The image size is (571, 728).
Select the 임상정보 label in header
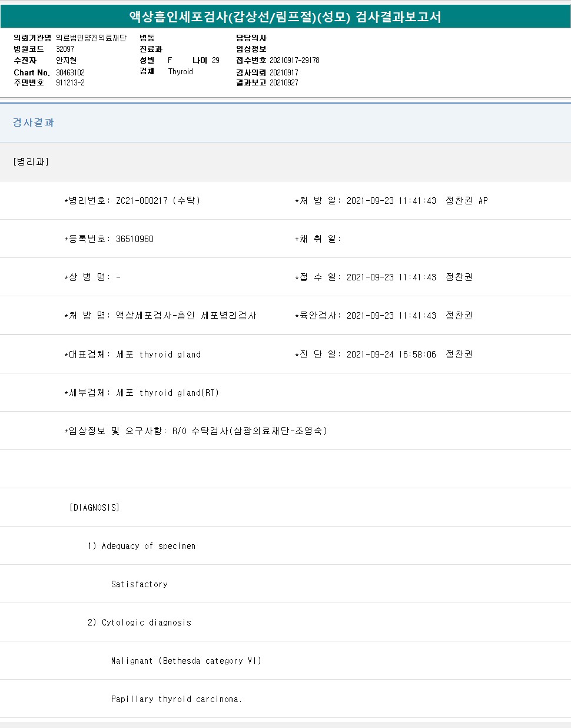(x=251, y=49)
